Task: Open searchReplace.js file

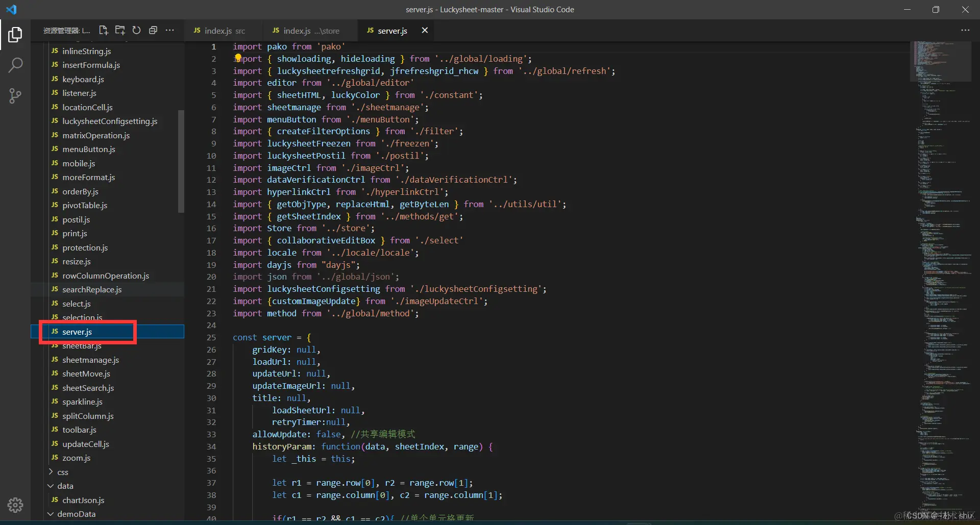Action: point(92,289)
